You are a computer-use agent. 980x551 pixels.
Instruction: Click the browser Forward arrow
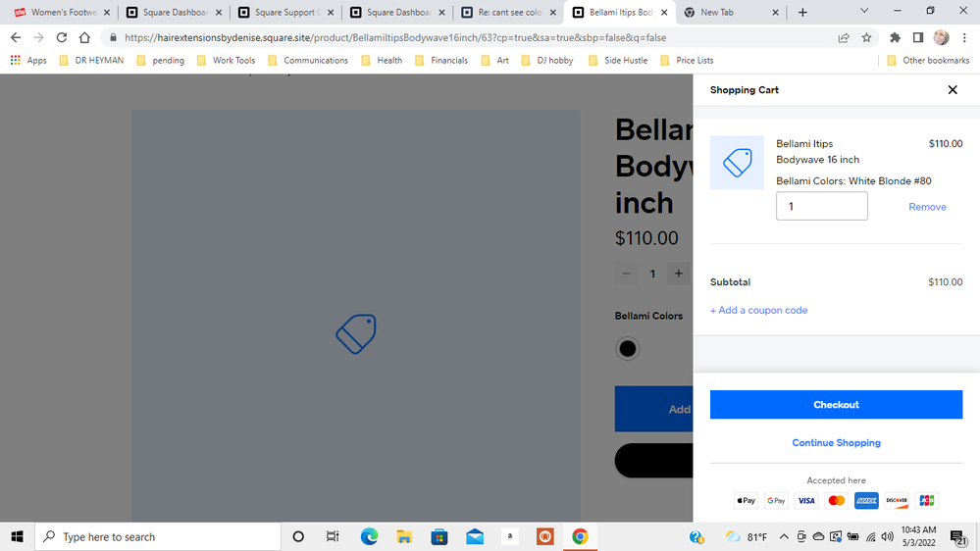point(39,37)
